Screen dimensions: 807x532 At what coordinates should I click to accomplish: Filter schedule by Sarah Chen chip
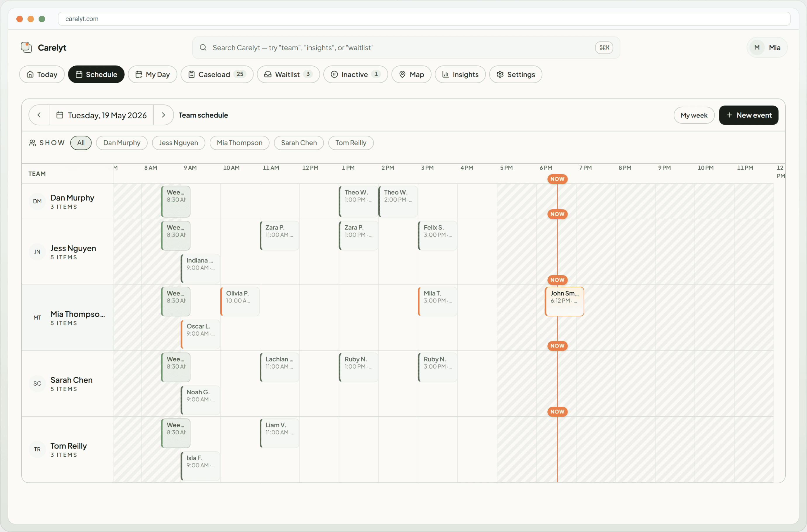(299, 143)
